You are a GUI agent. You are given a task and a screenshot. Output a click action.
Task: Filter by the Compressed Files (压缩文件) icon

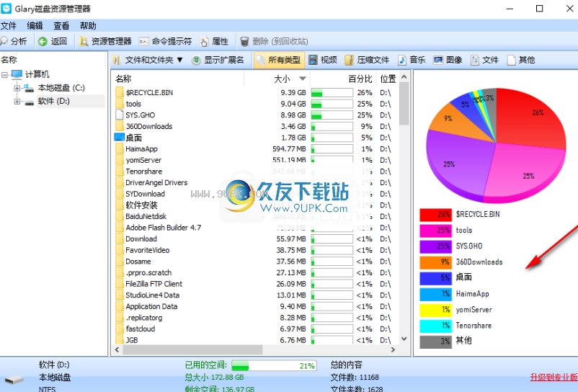(x=349, y=60)
